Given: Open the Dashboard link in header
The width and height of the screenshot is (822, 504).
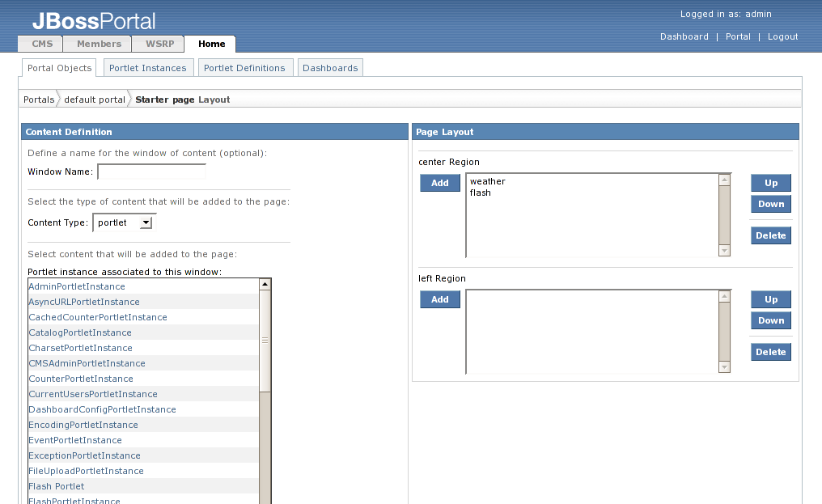Looking at the screenshot, I should (x=684, y=36).
